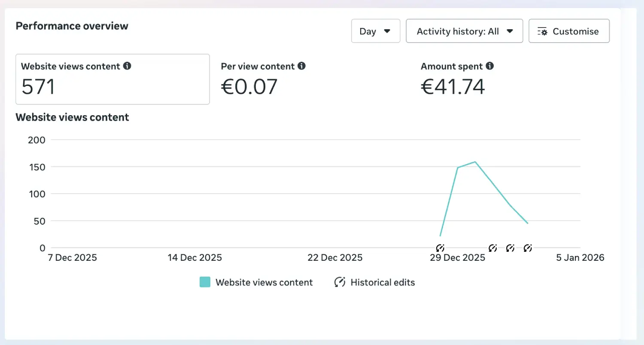This screenshot has height=345, width=644.
Task: Click the second historical edit marker on chart
Action: point(493,248)
